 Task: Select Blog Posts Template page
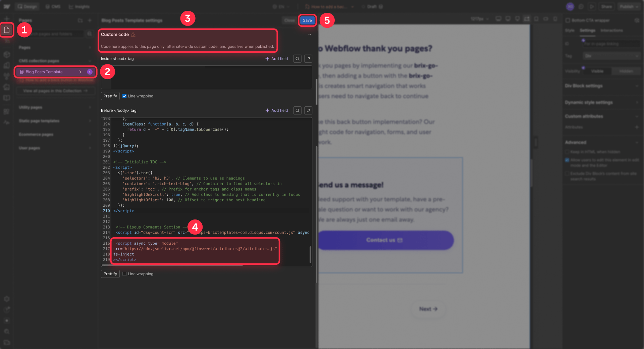(55, 72)
